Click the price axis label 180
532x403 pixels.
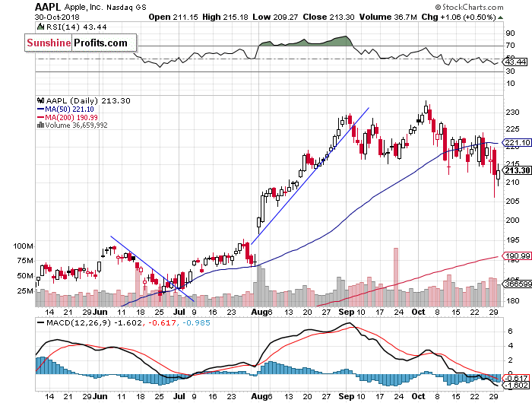512,301
